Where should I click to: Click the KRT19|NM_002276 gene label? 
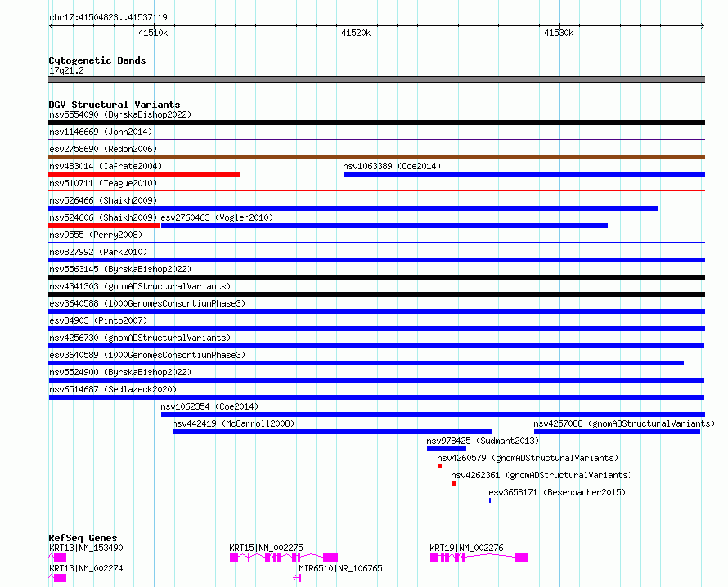(x=466, y=548)
